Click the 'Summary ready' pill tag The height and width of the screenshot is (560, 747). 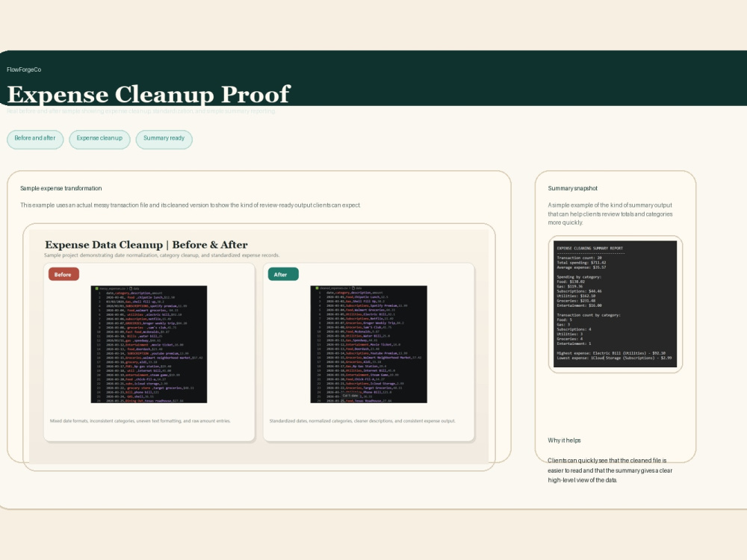(164, 139)
